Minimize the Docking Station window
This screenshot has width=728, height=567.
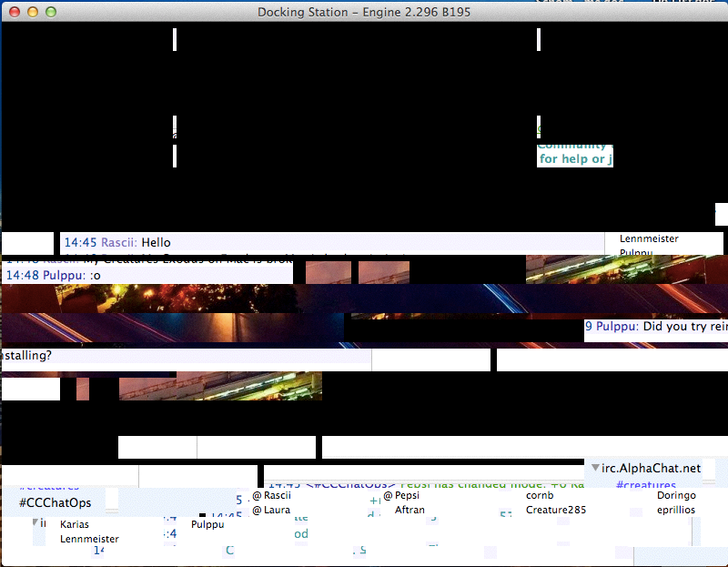[x=32, y=12]
